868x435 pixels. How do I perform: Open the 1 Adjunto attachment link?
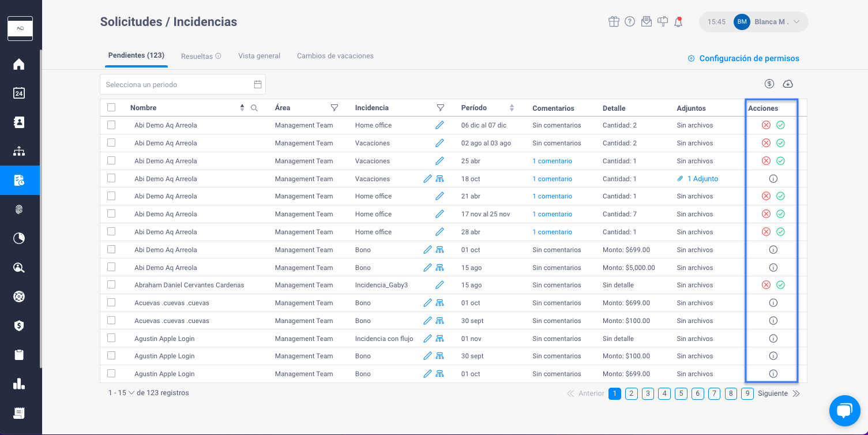point(698,179)
